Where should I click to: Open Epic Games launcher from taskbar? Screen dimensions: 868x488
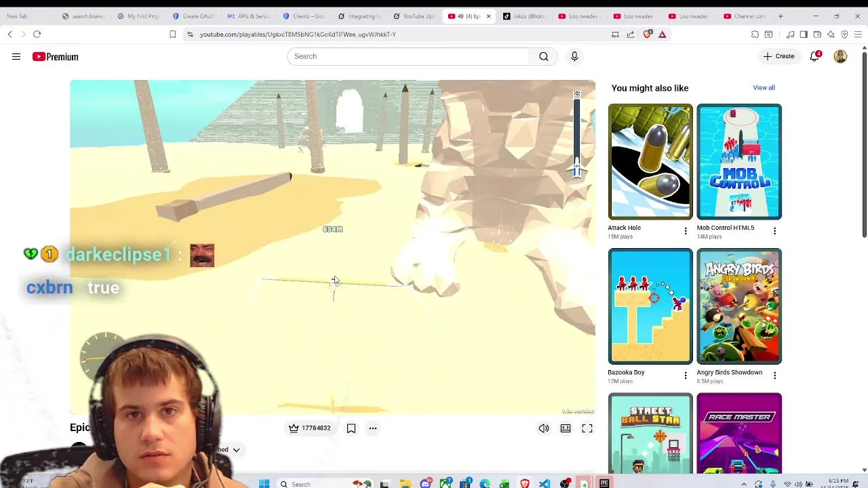[604, 483]
